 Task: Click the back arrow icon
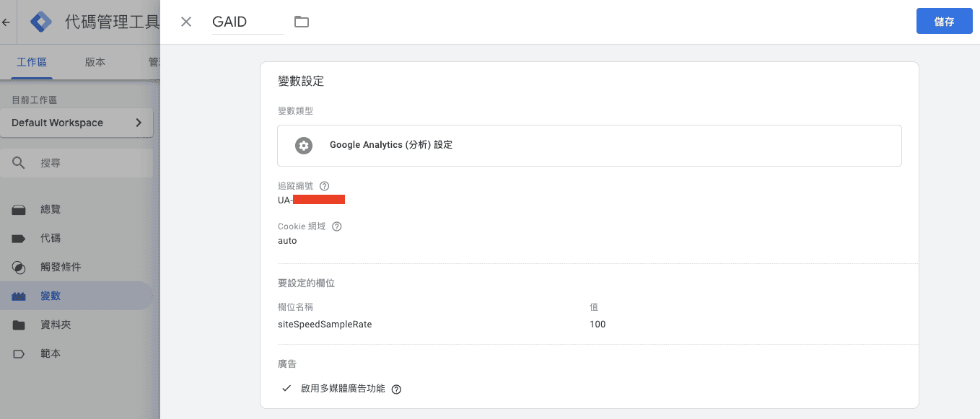6,22
